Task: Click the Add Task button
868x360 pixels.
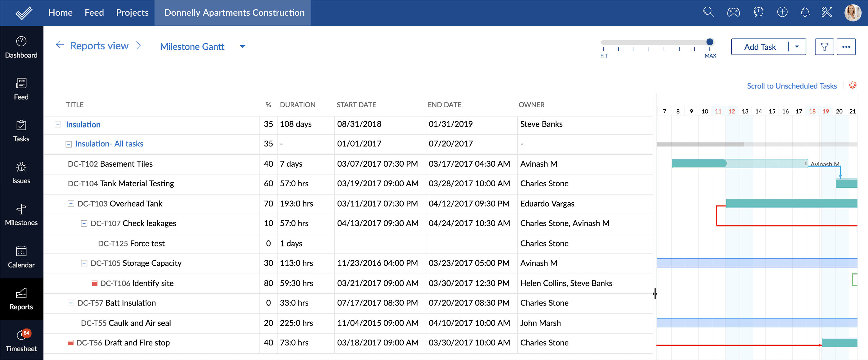Action: (759, 47)
